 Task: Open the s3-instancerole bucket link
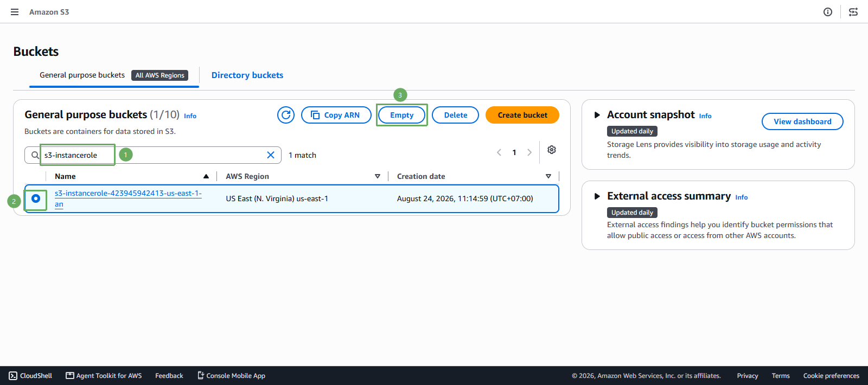(128, 198)
